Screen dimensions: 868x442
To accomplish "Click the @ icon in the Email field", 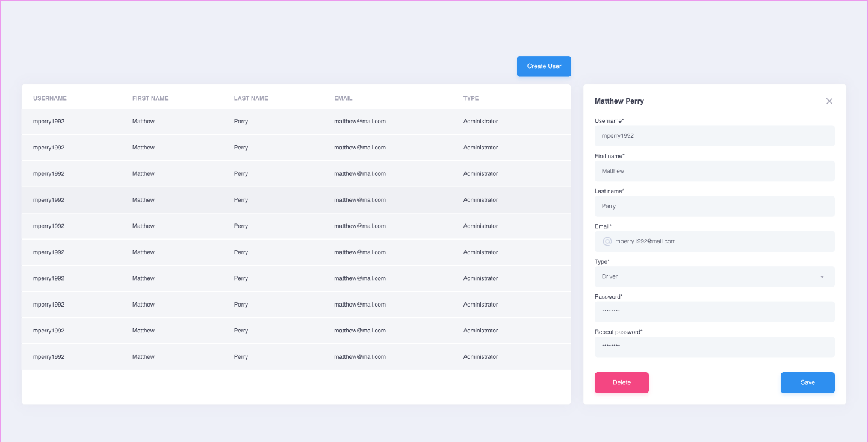I will pos(607,241).
